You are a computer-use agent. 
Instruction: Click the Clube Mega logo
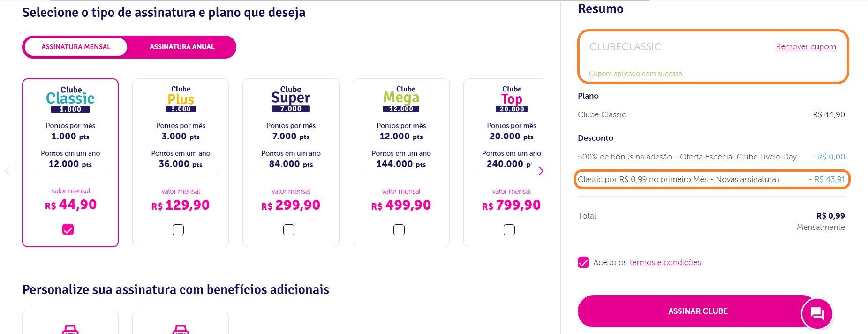point(401,99)
